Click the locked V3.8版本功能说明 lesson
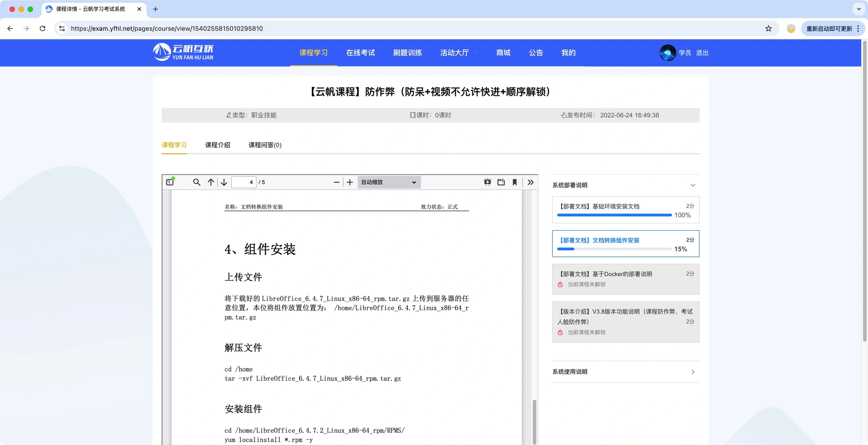Screen dimensions: 868x445 [626, 322]
